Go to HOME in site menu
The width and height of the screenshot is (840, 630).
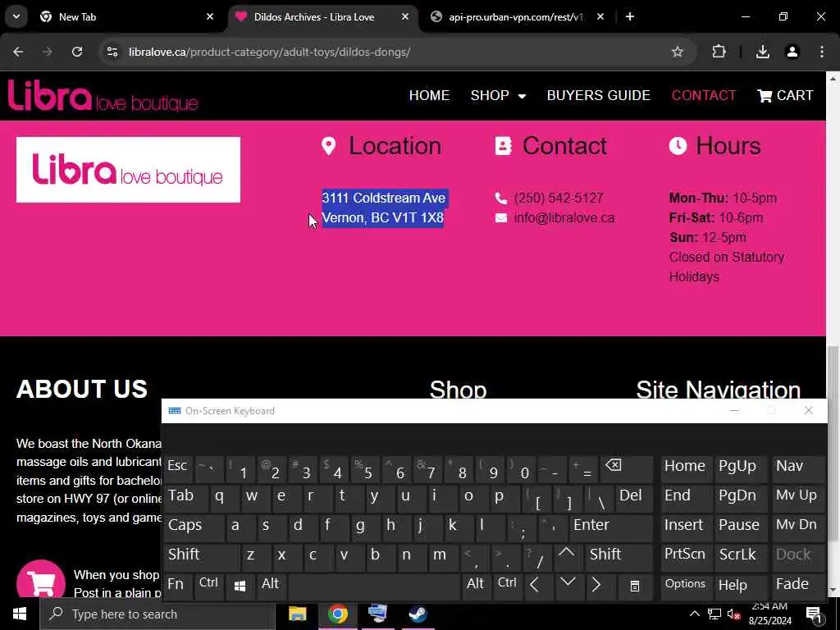coord(429,95)
